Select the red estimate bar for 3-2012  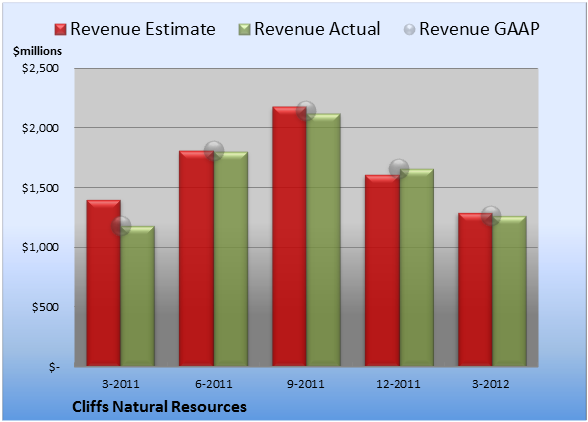[475, 290]
